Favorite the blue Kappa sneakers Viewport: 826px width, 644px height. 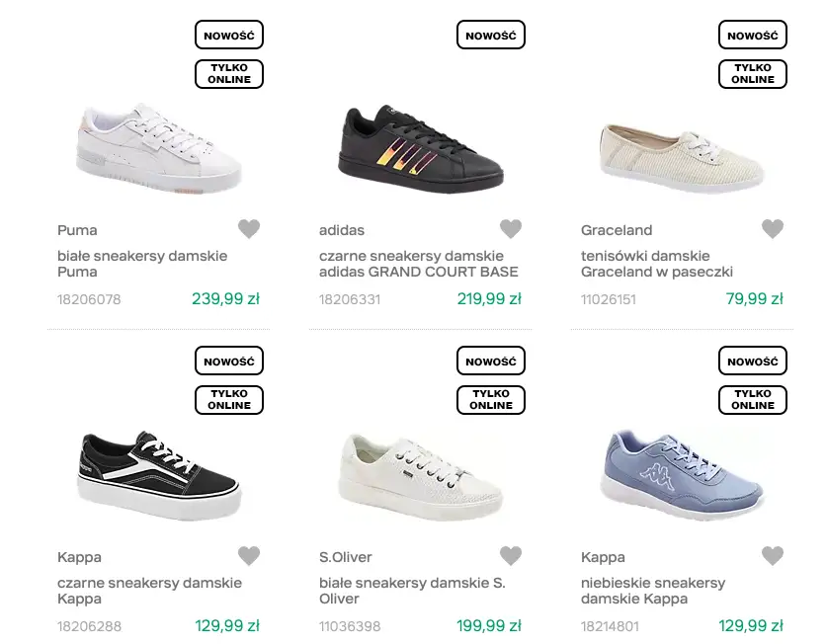773,556
